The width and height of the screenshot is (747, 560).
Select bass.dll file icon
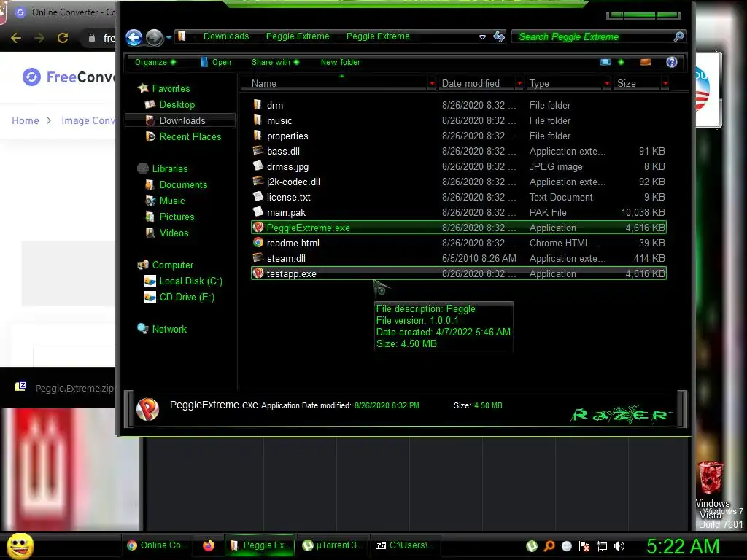pyautogui.click(x=258, y=150)
